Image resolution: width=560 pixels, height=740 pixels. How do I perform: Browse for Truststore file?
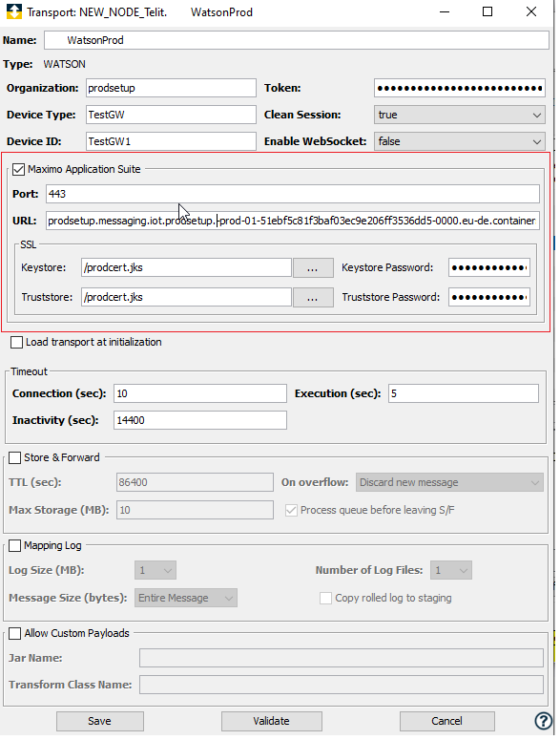313,297
